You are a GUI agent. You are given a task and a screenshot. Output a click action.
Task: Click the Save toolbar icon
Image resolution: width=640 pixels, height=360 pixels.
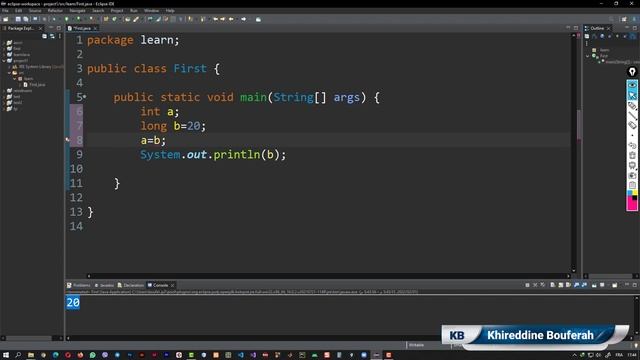click(x=18, y=19)
